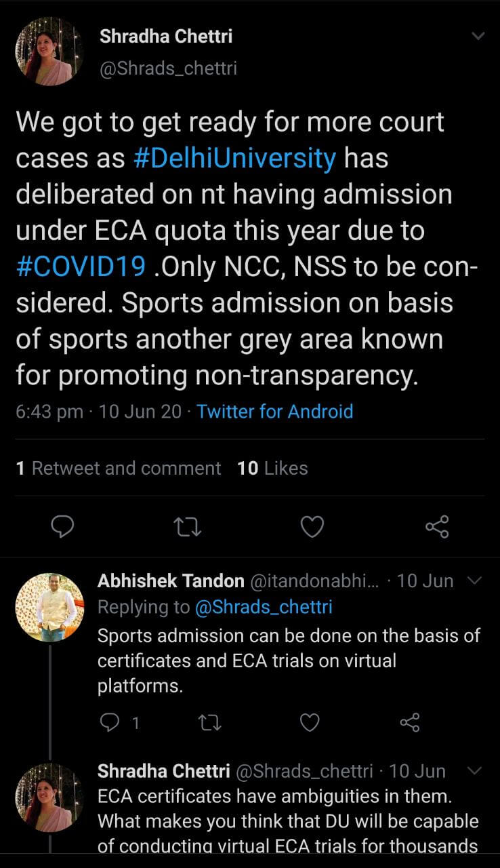Retweet the main Delhi University tweet

tap(188, 526)
